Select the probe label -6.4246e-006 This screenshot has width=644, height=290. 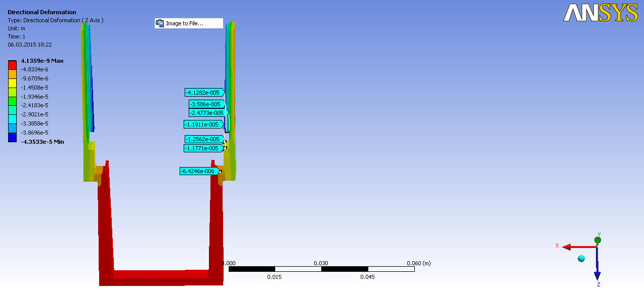pos(200,171)
